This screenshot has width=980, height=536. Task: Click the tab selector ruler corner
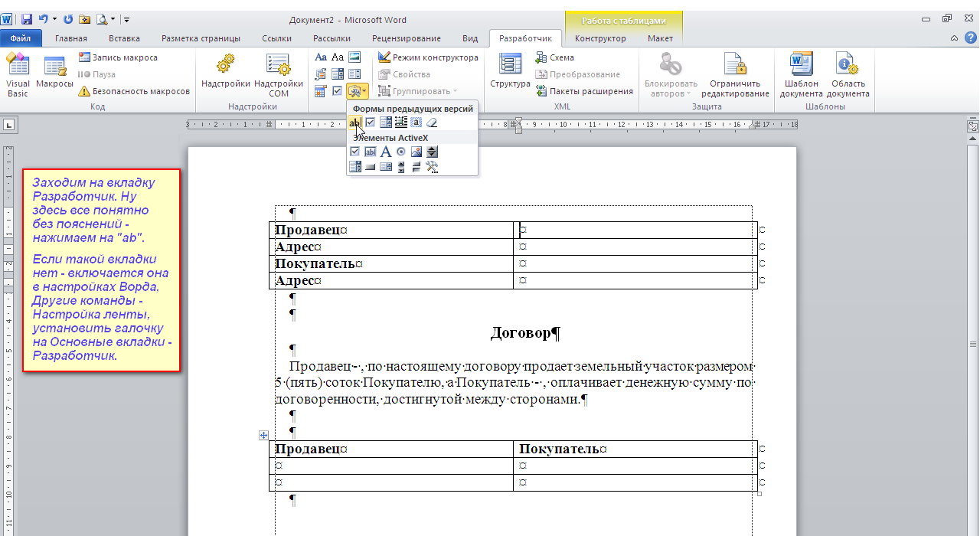[x=8, y=123]
